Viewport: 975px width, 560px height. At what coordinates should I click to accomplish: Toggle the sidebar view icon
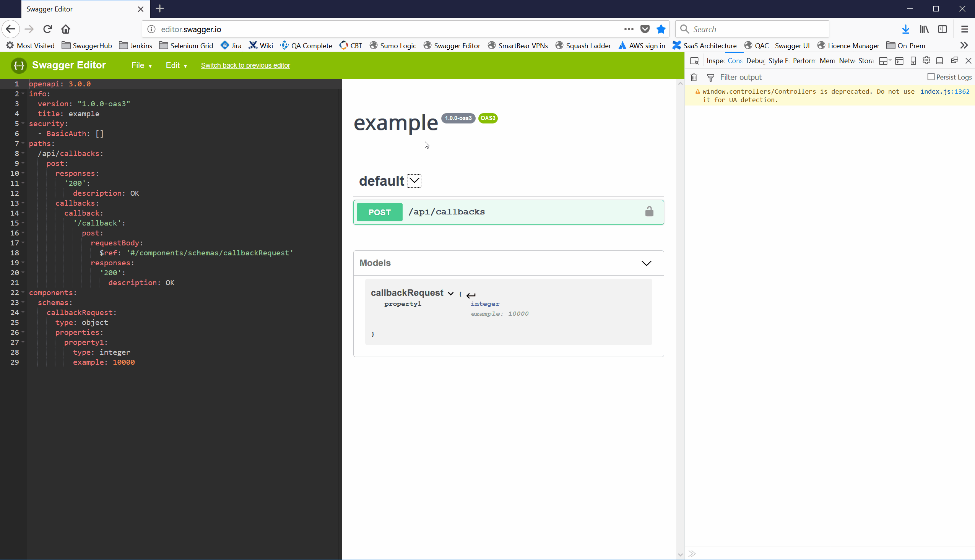tap(942, 29)
